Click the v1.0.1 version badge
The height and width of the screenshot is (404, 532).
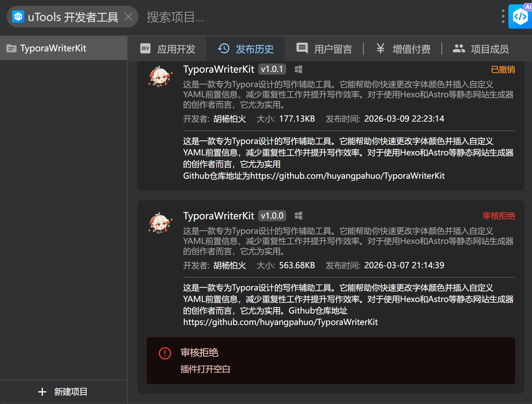tap(272, 69)
